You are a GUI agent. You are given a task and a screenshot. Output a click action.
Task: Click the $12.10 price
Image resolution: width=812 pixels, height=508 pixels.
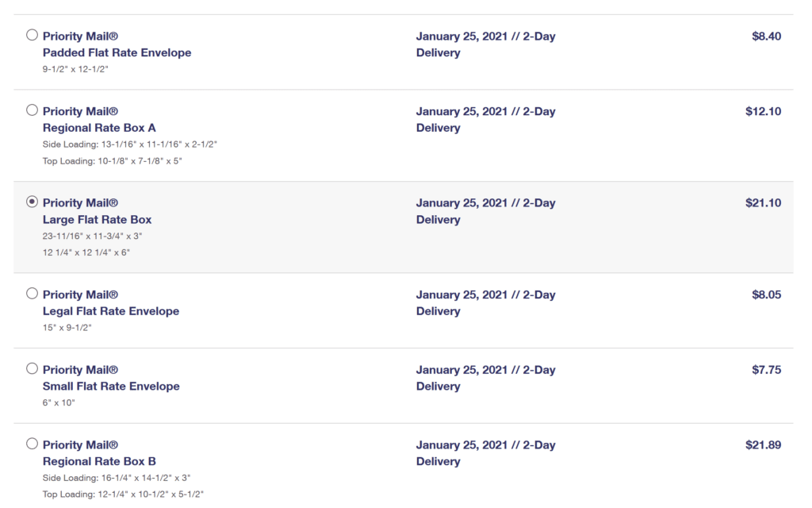[764, 111]
